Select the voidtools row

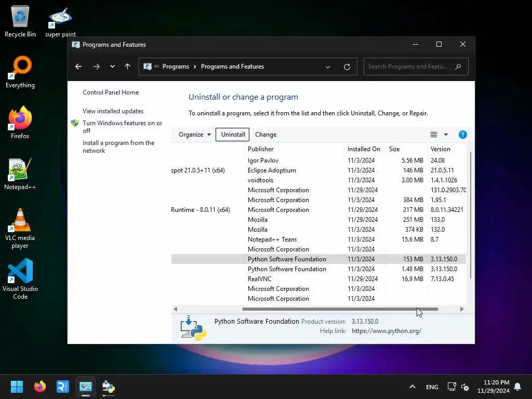click(x=318, y=180)
